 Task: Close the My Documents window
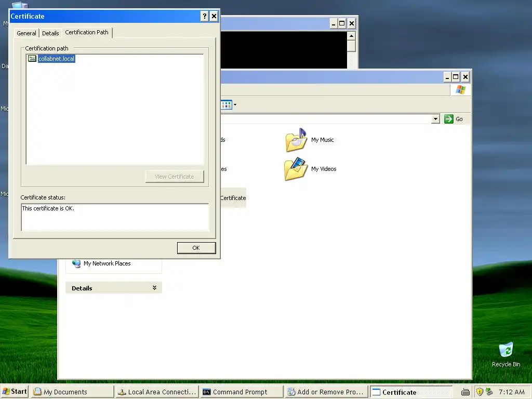465,77
